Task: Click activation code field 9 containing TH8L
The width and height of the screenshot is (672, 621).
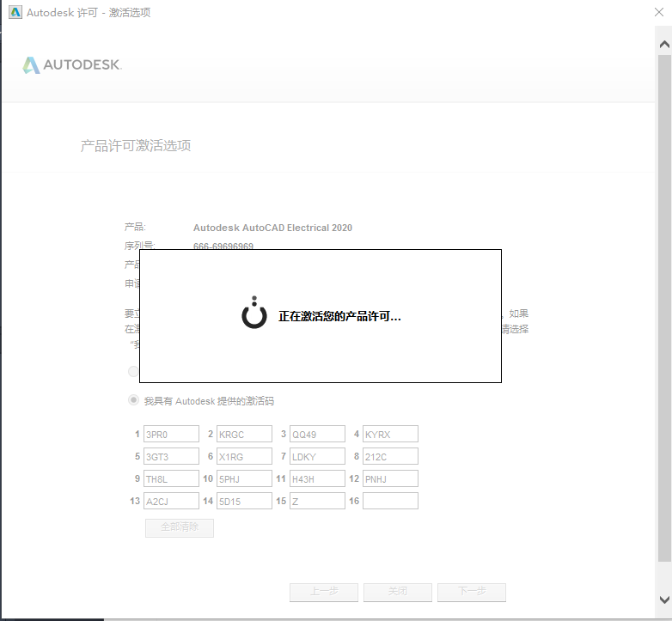Action: tap(171, 478)
